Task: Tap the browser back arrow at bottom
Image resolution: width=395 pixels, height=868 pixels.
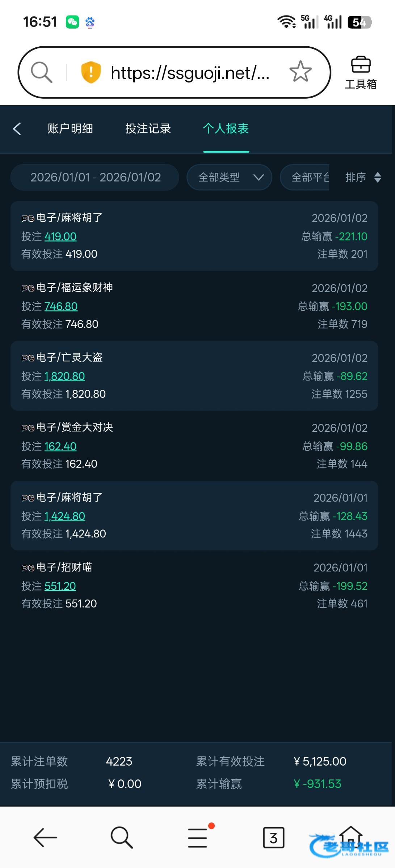Action: [45, 837]
